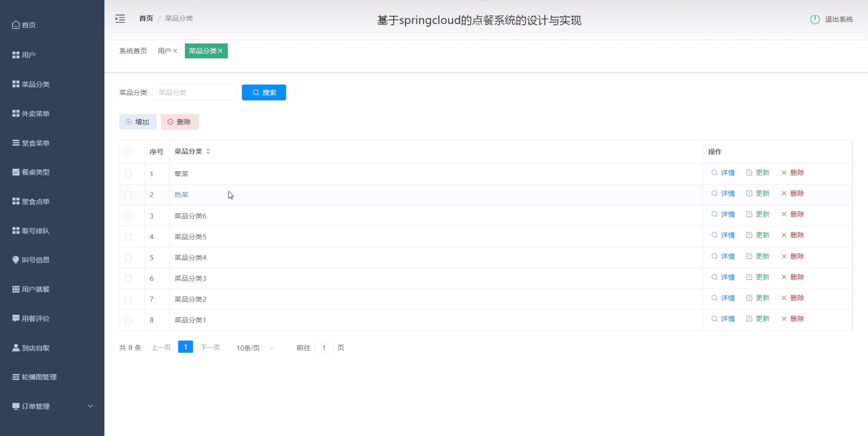Select page 1 in pagination
The image size is (868, 436).
tap(185, 347)
